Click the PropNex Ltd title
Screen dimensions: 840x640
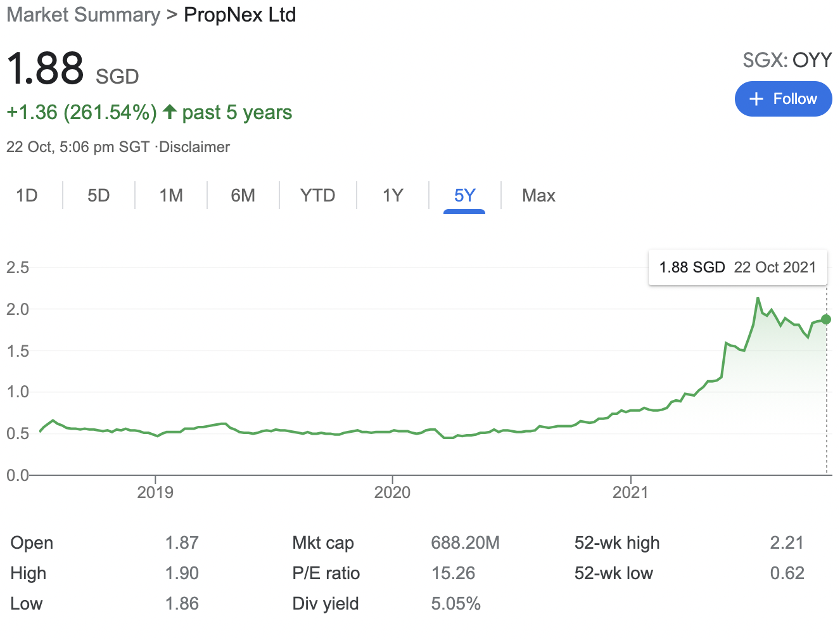(x=239, y=15)
